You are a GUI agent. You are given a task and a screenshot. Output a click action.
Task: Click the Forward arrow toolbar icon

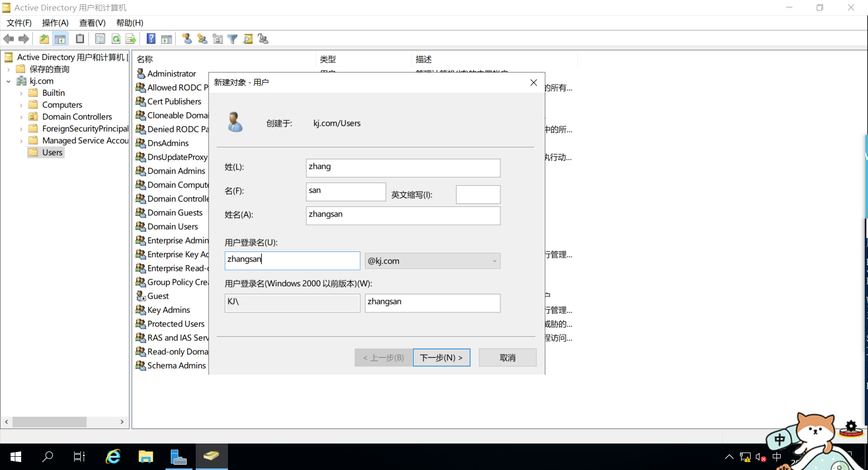[x=24, y=39]
